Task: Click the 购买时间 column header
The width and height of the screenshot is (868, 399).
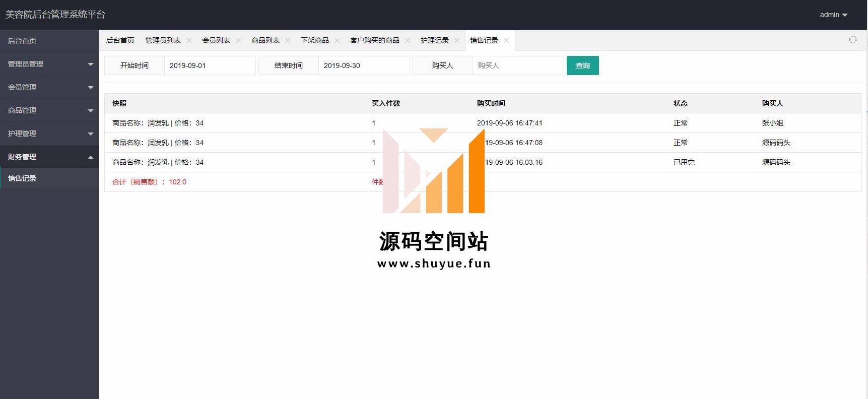Action: (491, 103)
